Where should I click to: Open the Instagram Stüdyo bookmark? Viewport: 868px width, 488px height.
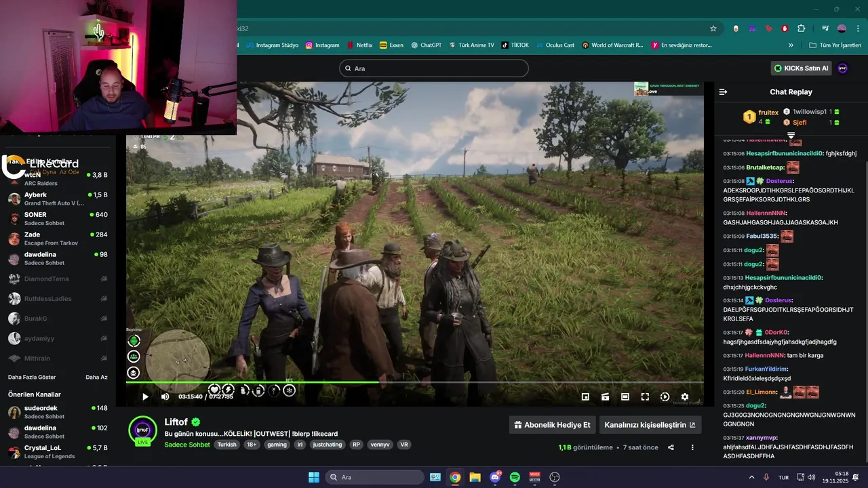272,45
